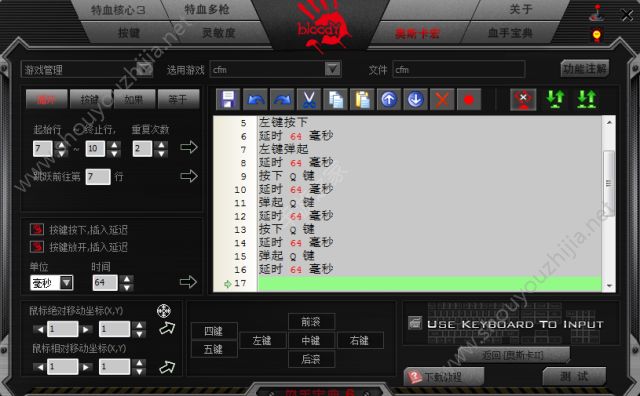Screen dimensions: 640x396
Task: Open the 游戏管理 dropdown
Action: click(144, 69)
